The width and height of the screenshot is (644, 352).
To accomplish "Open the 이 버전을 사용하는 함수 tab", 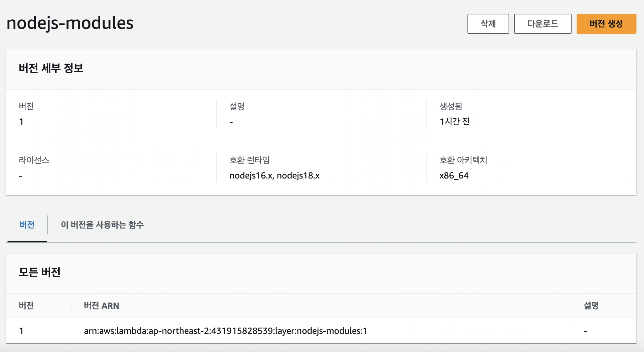I will pos(102,225).
